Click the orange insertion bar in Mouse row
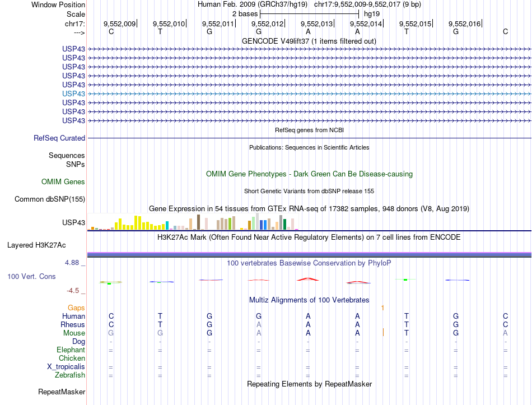The height and width of the screenshot is (405, 532). (383, 332)
